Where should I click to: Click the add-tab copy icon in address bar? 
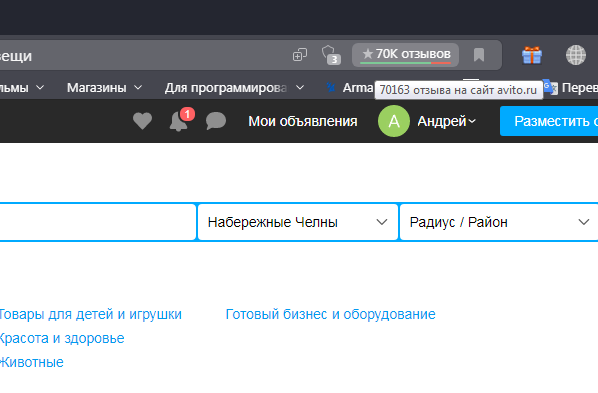click(x=300, y=55)
